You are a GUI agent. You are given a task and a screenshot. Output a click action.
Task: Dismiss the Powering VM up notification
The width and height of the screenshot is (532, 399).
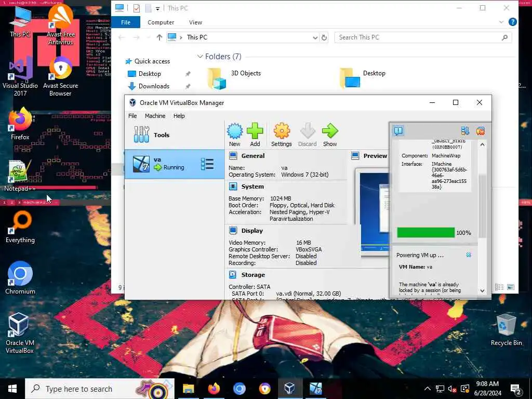coord(469,255)
